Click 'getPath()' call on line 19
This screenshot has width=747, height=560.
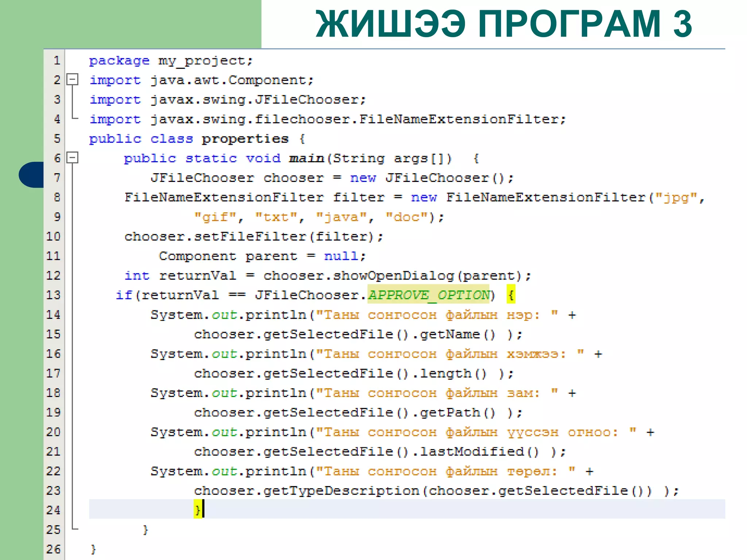coord(457,413)
